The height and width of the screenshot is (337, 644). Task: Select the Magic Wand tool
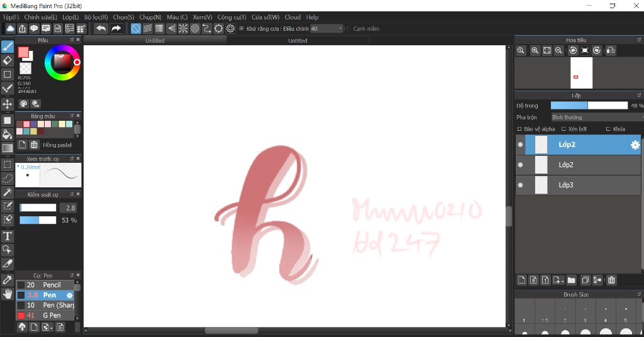coord(8,192)
